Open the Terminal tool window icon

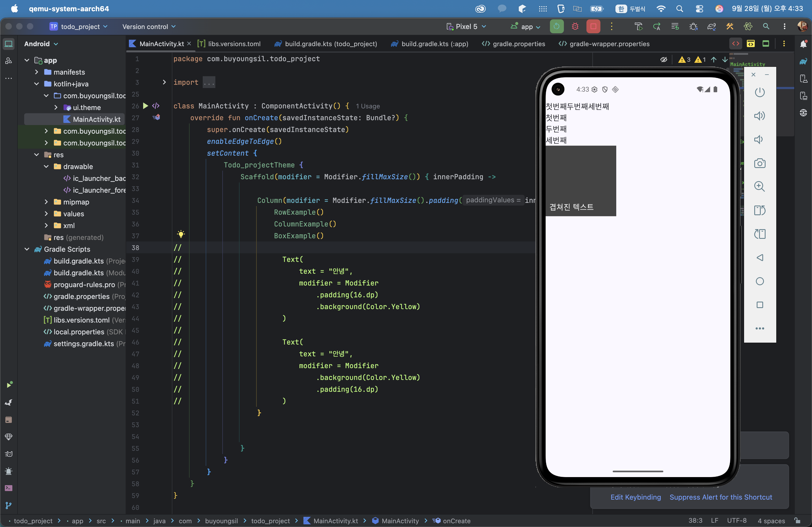9,488
